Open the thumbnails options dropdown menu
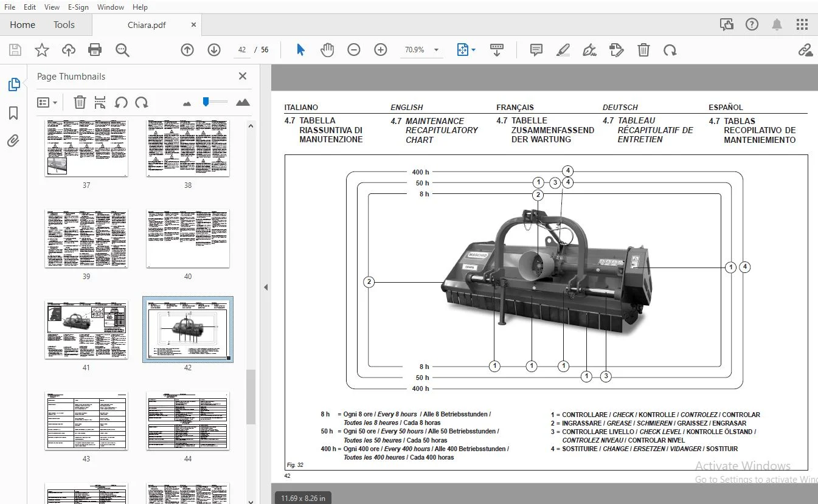The width and height of the screenshot is (818, 504). point(47,102)
